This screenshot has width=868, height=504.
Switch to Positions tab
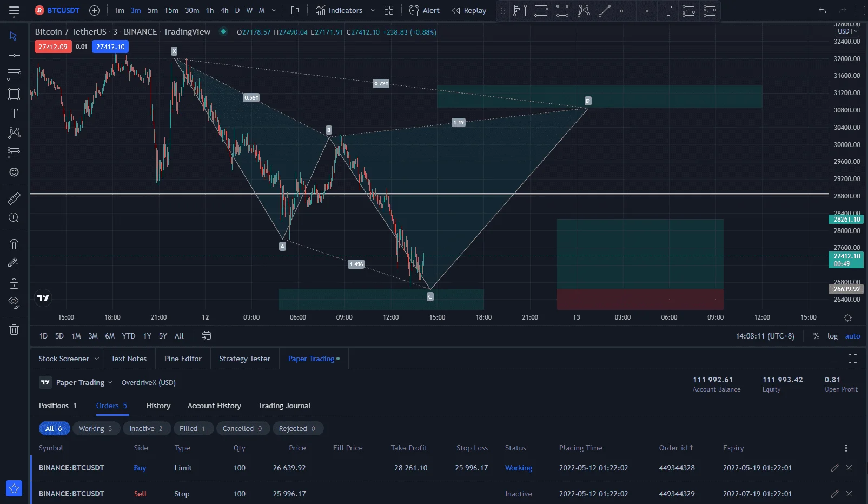[57, 406]
